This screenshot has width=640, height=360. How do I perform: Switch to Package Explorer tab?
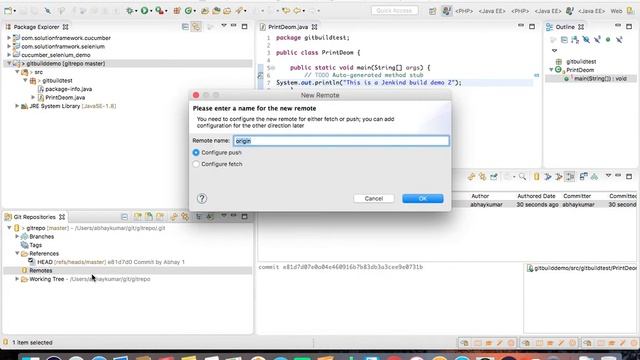point(36,27)
